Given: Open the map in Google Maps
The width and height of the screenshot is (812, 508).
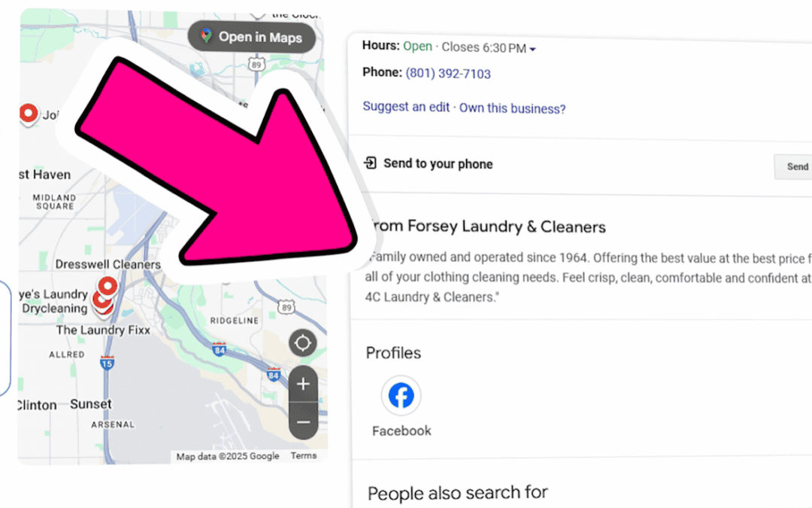Looking at the screenshot, I should 252,37.
